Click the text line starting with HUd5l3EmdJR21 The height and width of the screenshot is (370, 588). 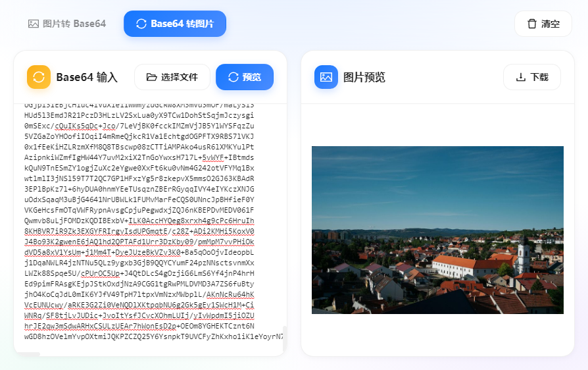(x=139, y=115)
